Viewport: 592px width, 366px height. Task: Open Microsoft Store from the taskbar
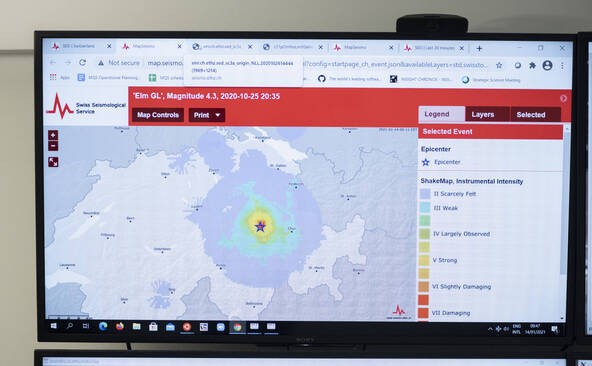(153, 327)
